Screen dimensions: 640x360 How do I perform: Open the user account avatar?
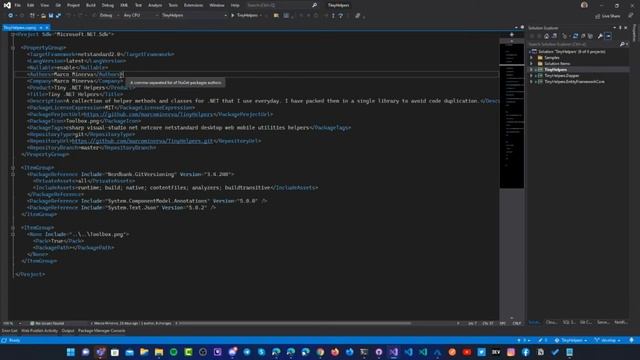[x=584, y=5]
